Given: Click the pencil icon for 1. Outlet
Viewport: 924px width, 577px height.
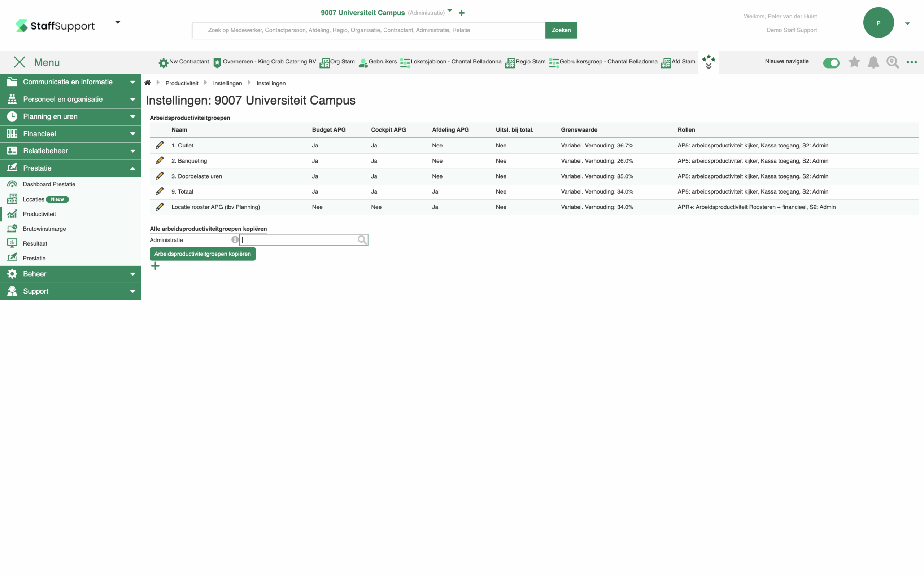Looking at the screenshot, I should (x=160, y=145).
